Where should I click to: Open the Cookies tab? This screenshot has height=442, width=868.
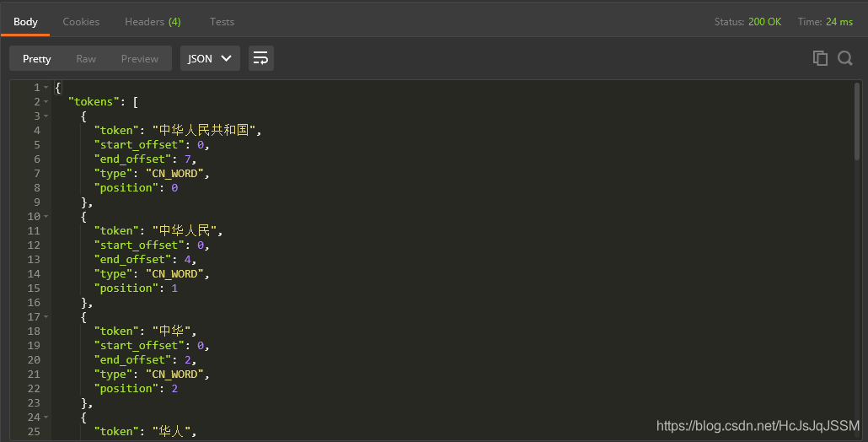coord(81,22)
